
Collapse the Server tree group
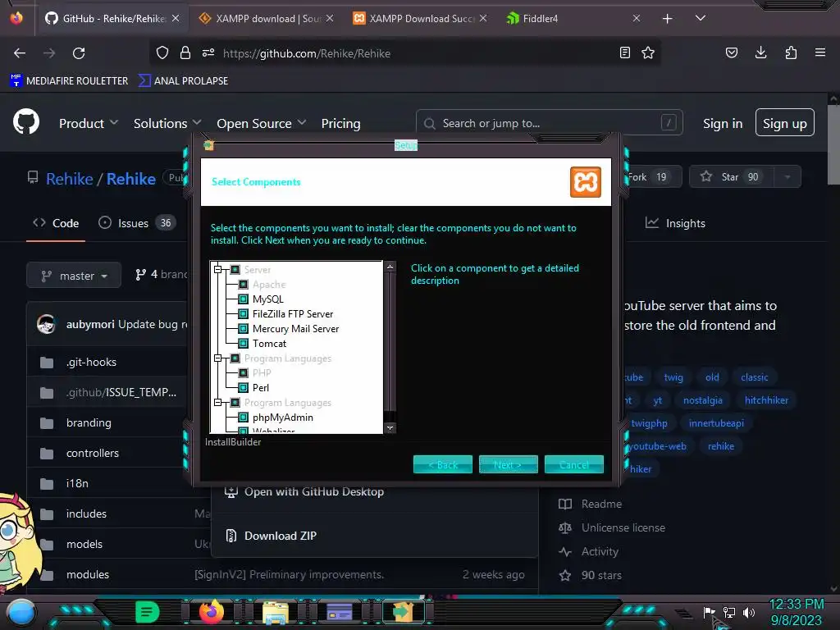pyautogui.click(x=218, y=269)
